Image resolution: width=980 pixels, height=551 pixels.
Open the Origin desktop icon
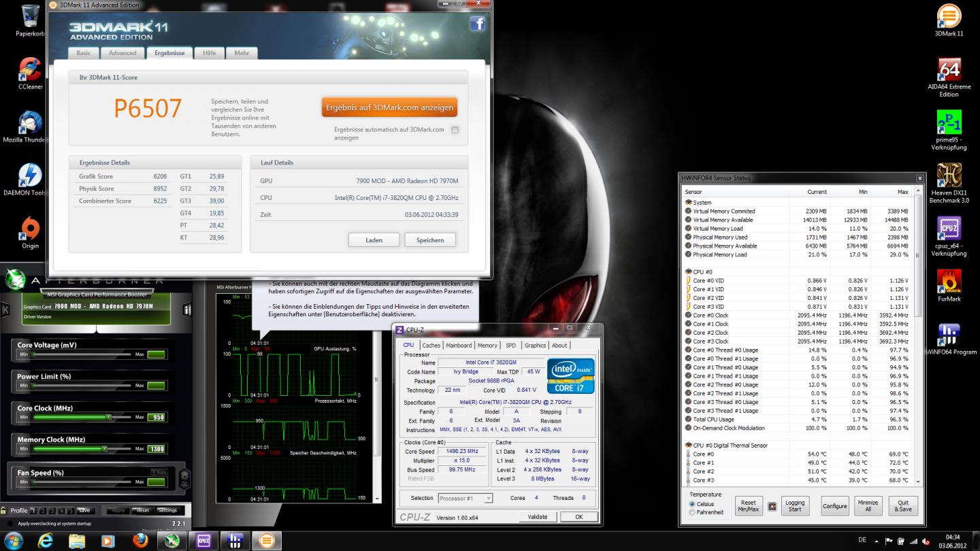pos(30,228)
